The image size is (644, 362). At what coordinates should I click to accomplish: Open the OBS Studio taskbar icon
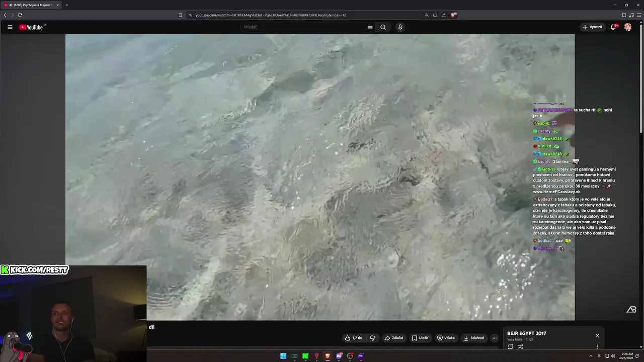pyautogui.click(x=350, y=356)
